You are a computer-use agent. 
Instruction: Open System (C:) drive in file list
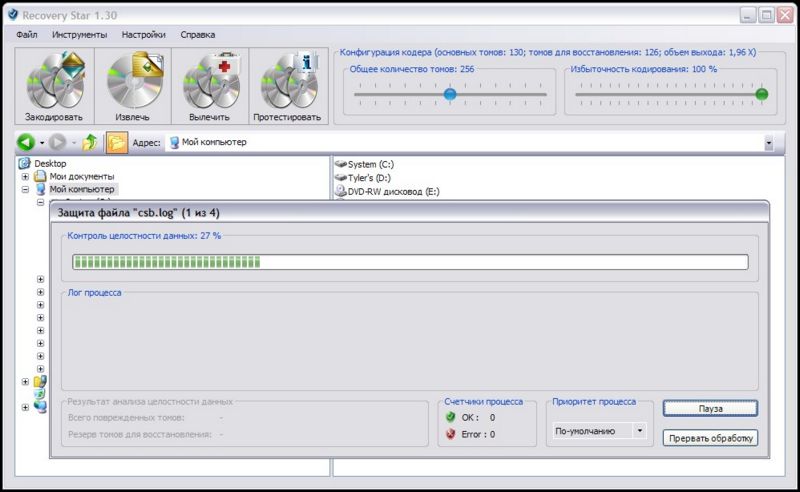(x=370, y=164)
